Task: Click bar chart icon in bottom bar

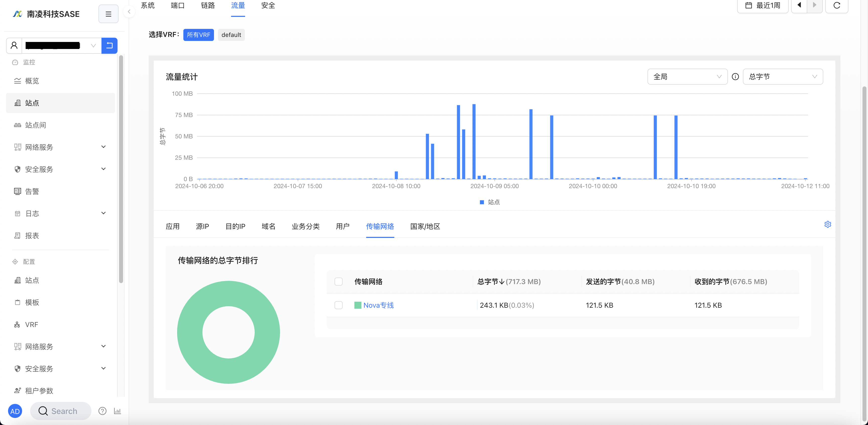Action: [x=117, y=411]
